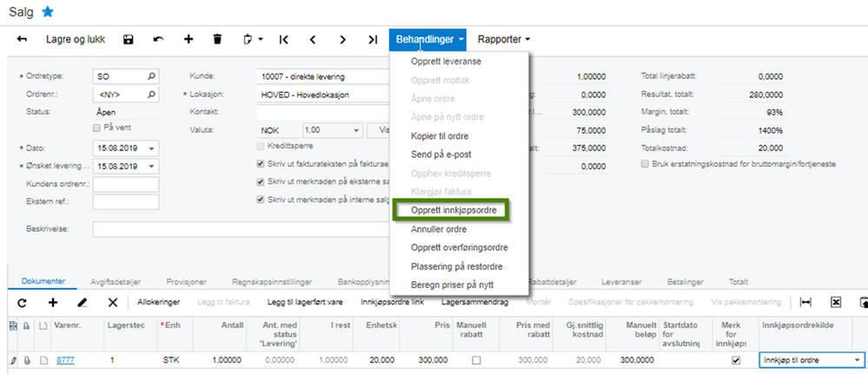Toggle the 'På vent' checkbox
This screenshot has width=868, height=374.
tap(96, 128)
